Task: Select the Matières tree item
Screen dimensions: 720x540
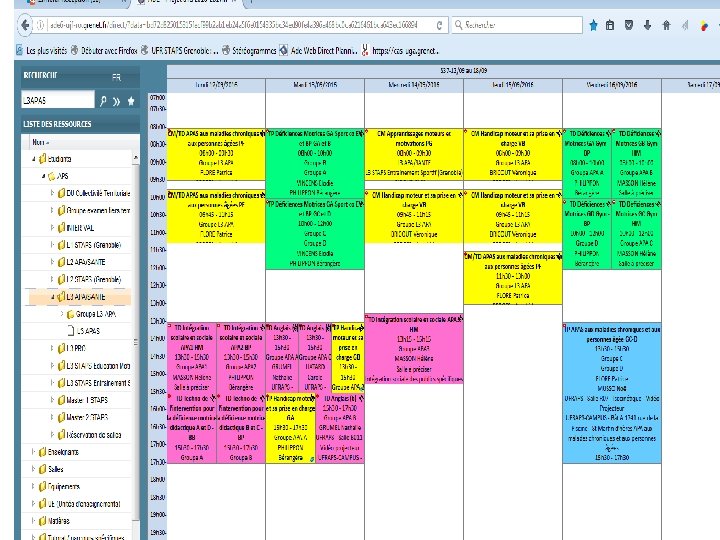Action: 54,521
